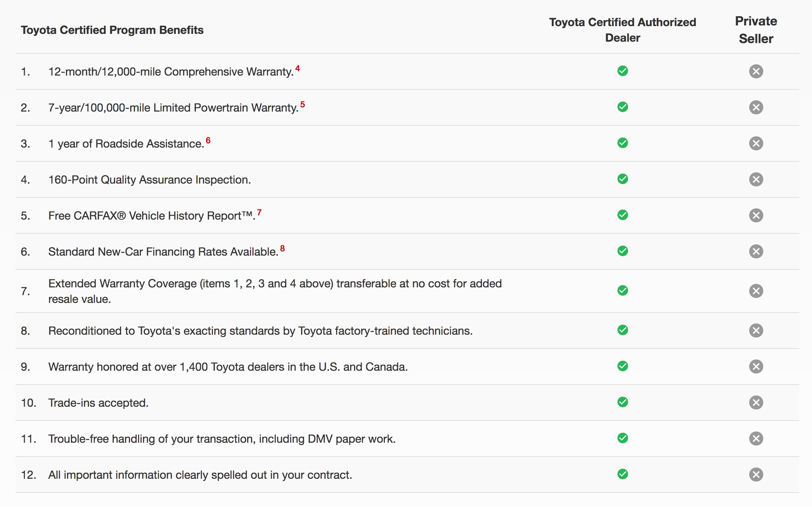Image resolution: width=812 pixels, height=507 pixels.
Task: Click gray X for Roadside Assistance row
Action: pyautogui.click(x=756, y=143)
